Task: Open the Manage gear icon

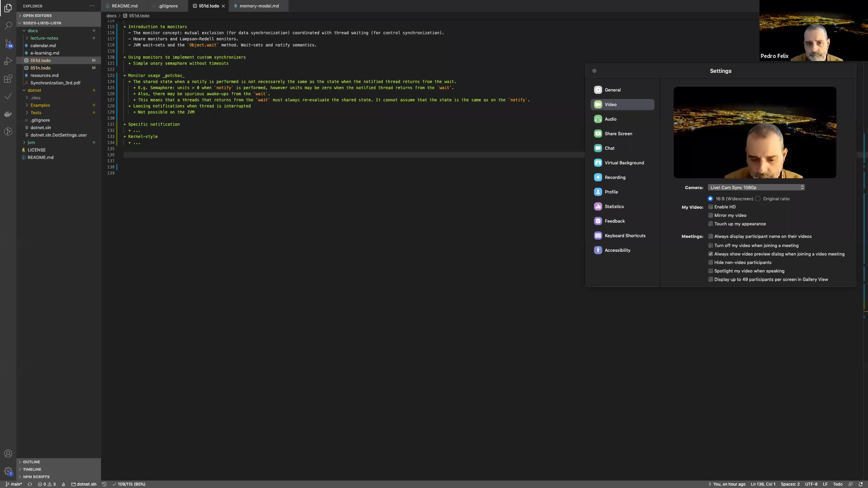Action: click(x=8, y=471)
